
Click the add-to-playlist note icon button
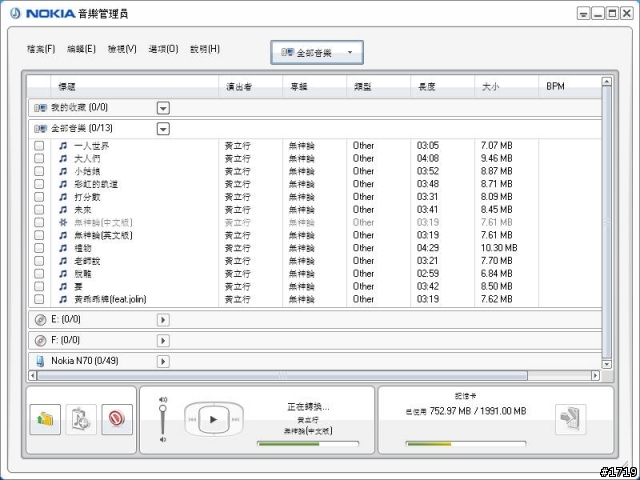coord(81,419)
